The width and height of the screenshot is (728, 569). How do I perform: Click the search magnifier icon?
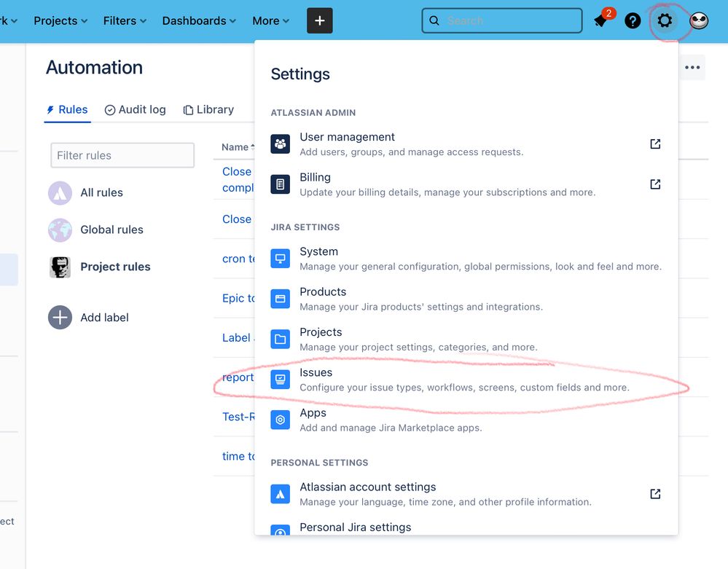[434, 21]
